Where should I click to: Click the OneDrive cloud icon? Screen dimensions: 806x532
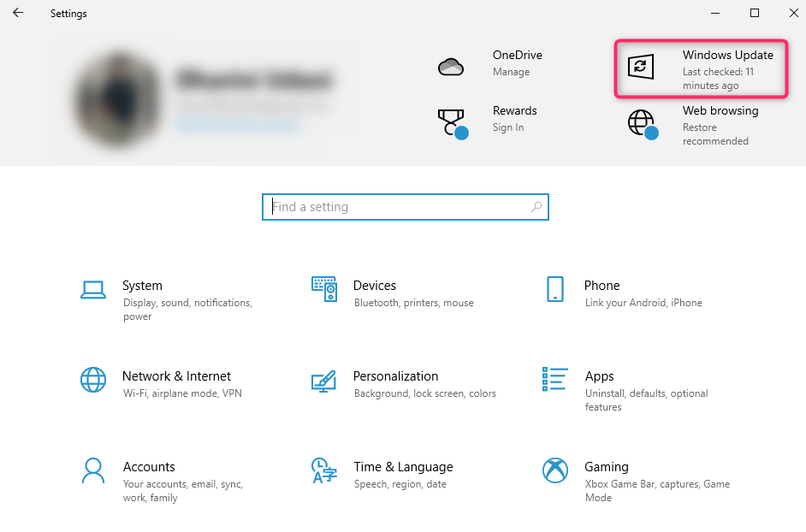(x=451, y=67)
